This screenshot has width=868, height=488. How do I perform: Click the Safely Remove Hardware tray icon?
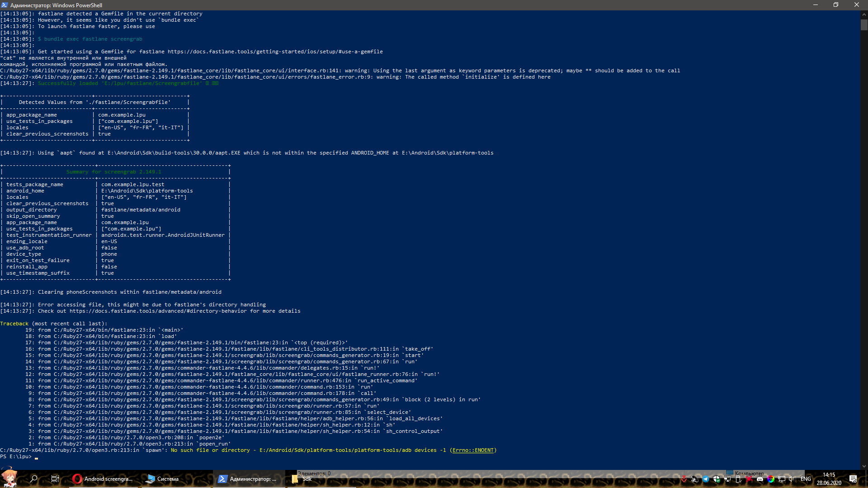(738, 479)
